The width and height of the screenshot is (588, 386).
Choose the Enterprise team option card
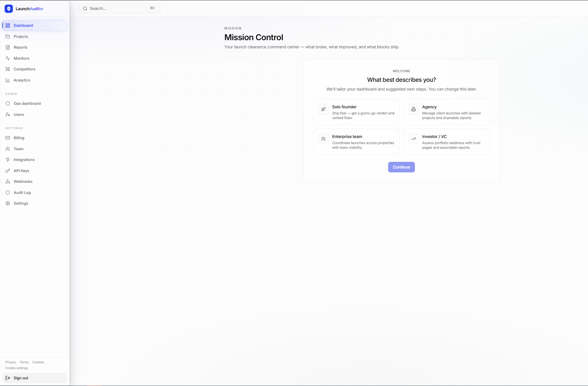(x=356, y=142)
